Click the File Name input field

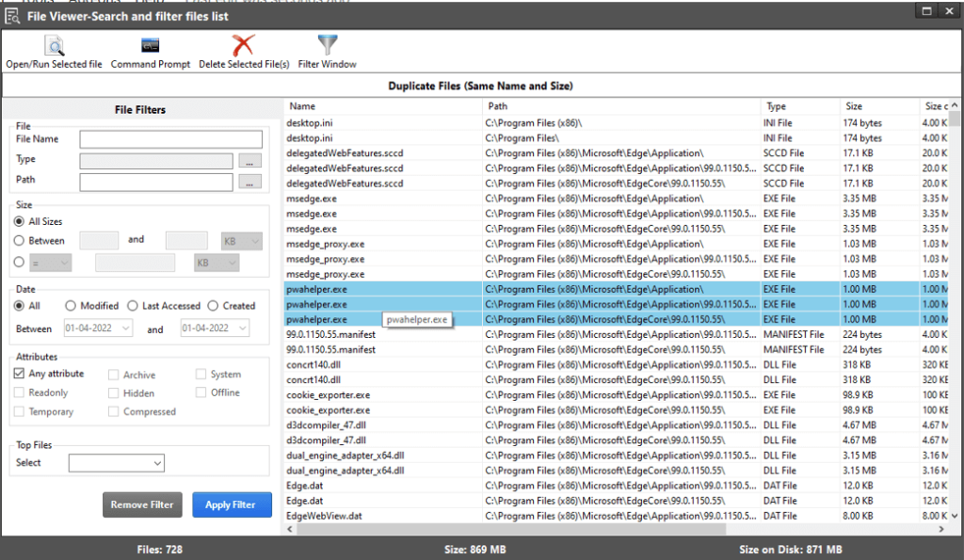pos(171,139)
